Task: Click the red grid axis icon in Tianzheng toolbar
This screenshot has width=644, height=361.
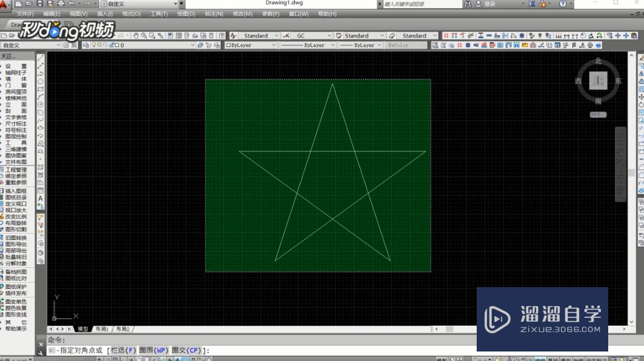Action: (x=446, y=36)
